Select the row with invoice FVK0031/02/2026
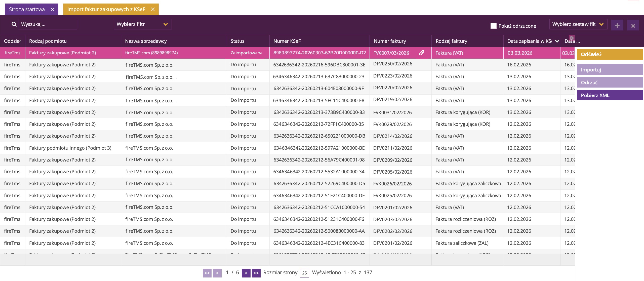 392,112
